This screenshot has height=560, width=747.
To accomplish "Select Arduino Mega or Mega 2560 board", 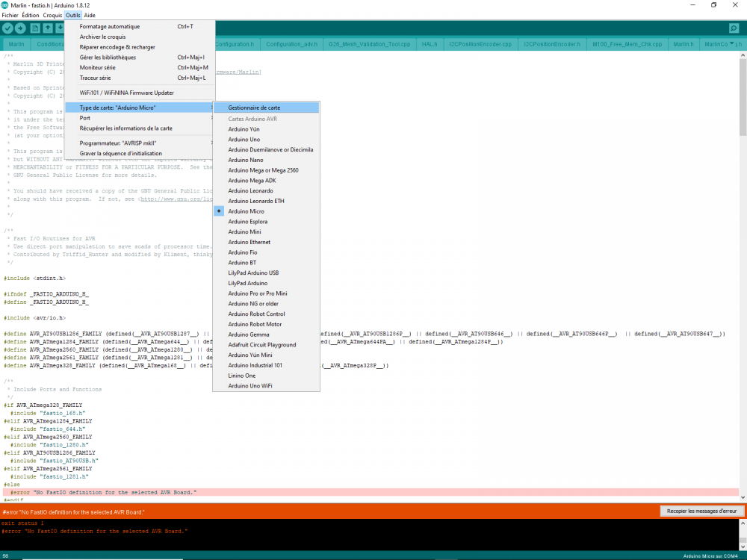I will (267, 170).
